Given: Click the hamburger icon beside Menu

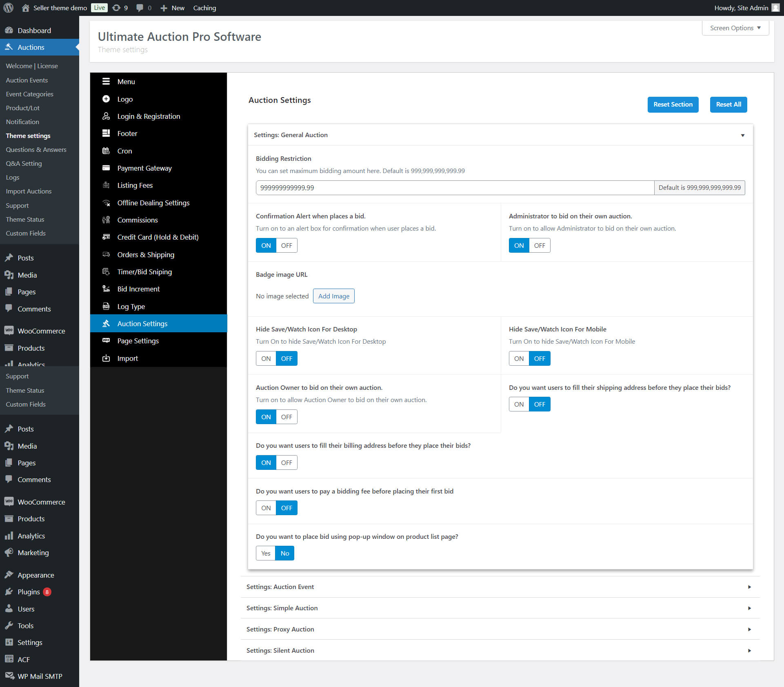Looking at the screenshot, I should tap(106, 82).
